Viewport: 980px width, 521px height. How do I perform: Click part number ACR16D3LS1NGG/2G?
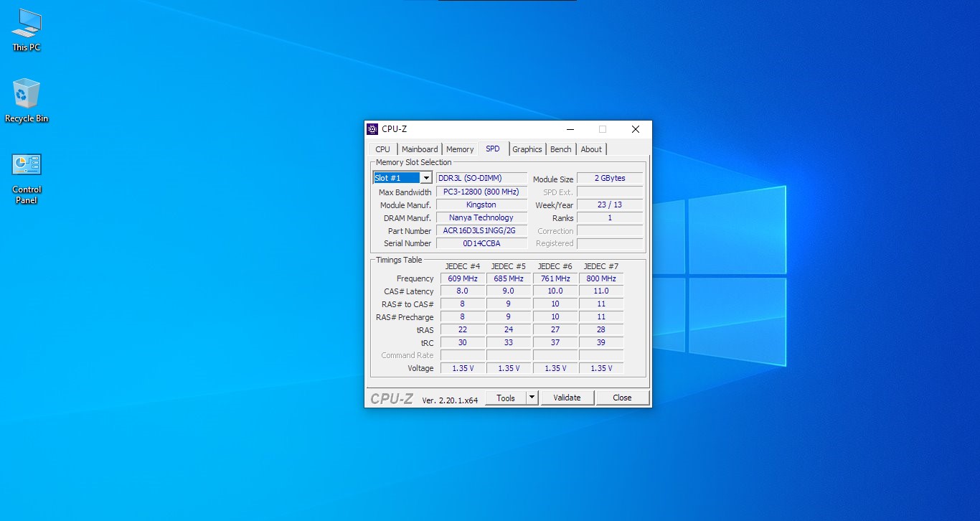[x=481, y=230]
